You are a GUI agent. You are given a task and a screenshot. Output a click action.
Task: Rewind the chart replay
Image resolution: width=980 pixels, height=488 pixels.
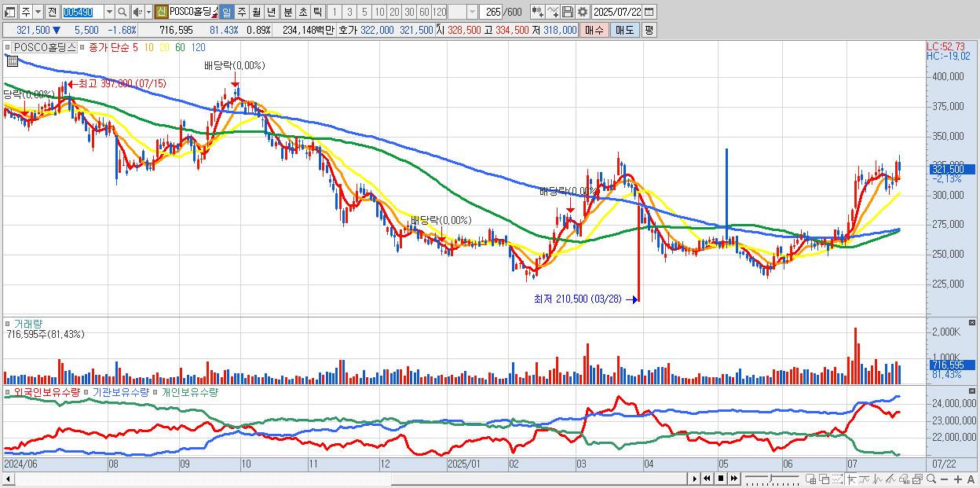708,479
